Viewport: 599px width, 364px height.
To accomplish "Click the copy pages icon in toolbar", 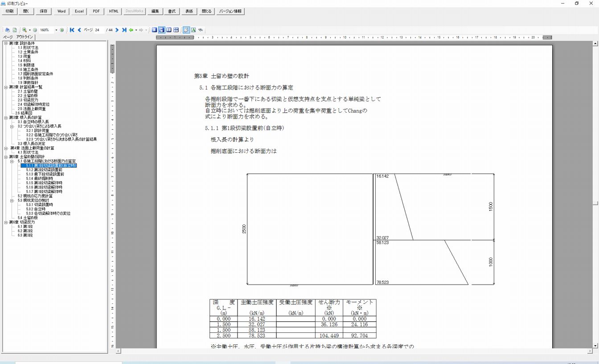I will [x=7, y=30].
